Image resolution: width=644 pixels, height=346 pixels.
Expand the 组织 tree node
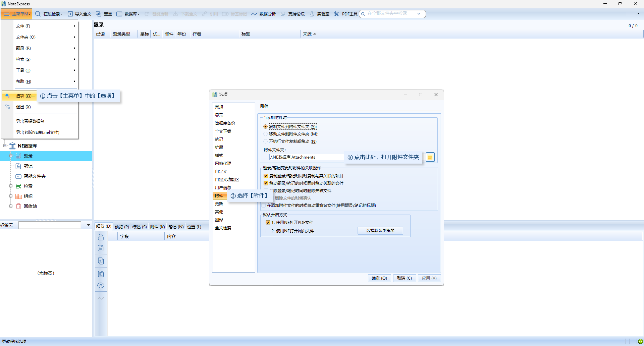click(11, 196)
